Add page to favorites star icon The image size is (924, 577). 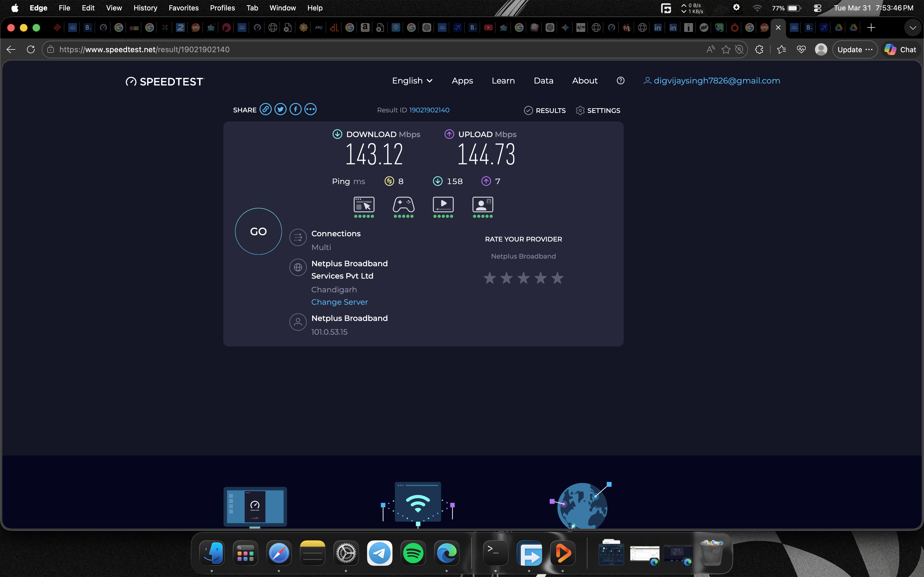coord(726,50)
